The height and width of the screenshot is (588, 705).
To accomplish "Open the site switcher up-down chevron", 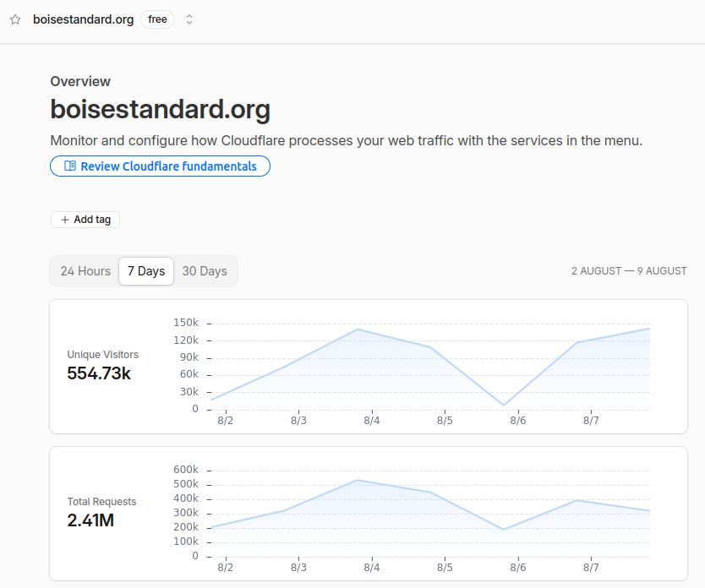I will click(x=189, y=19).
